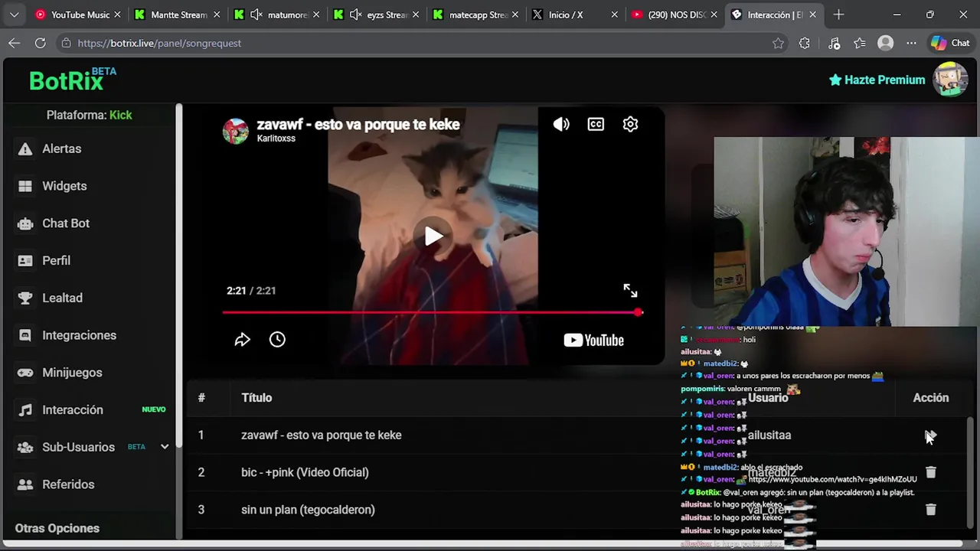
Task: Open the browser media control icon
Action: (834, 44)
